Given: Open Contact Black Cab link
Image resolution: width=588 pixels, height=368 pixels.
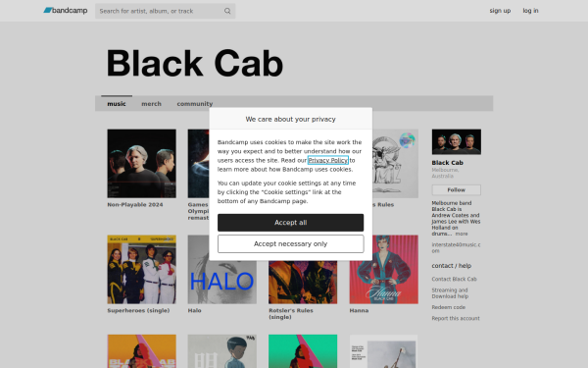Looking at the screenshot, I should click(x=454, y=279).
